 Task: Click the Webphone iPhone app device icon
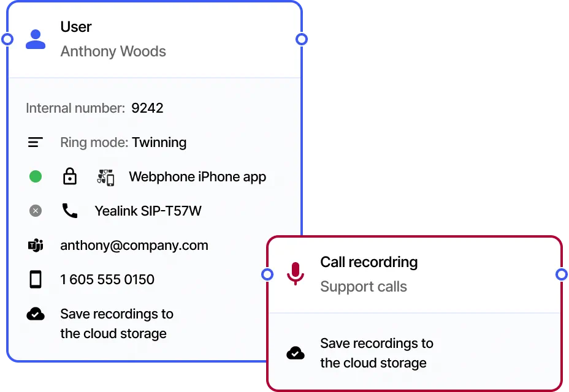105,178
